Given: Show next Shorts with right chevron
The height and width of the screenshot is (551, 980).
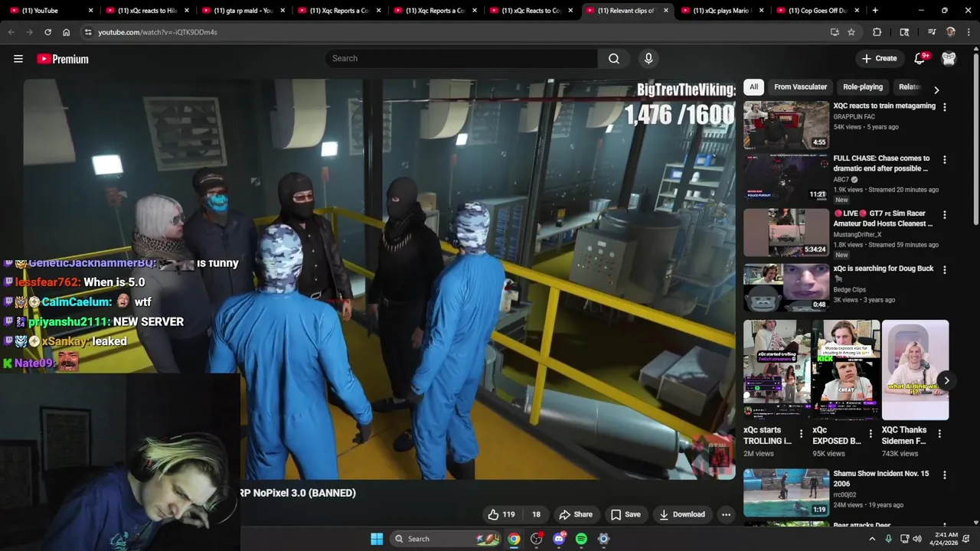Looking at the screenshot, I should [946, 380].
